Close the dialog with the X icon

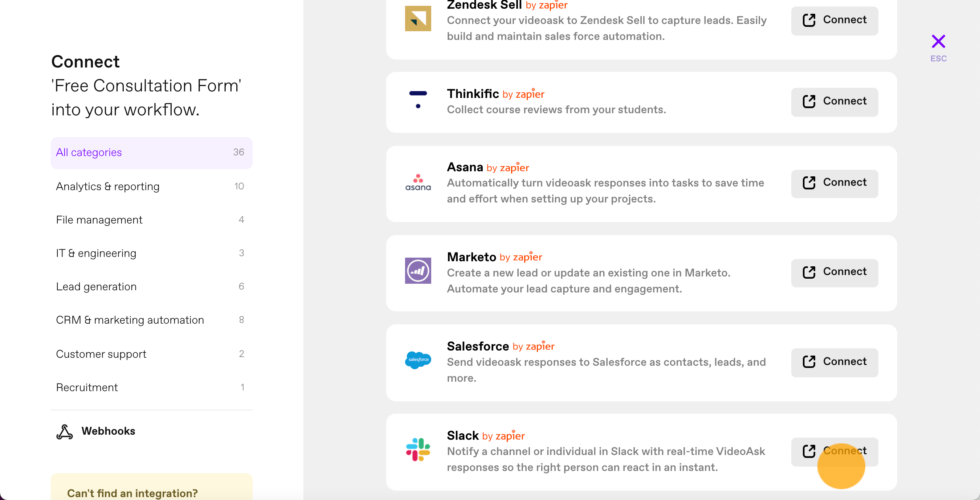click(x=938, y=41)
